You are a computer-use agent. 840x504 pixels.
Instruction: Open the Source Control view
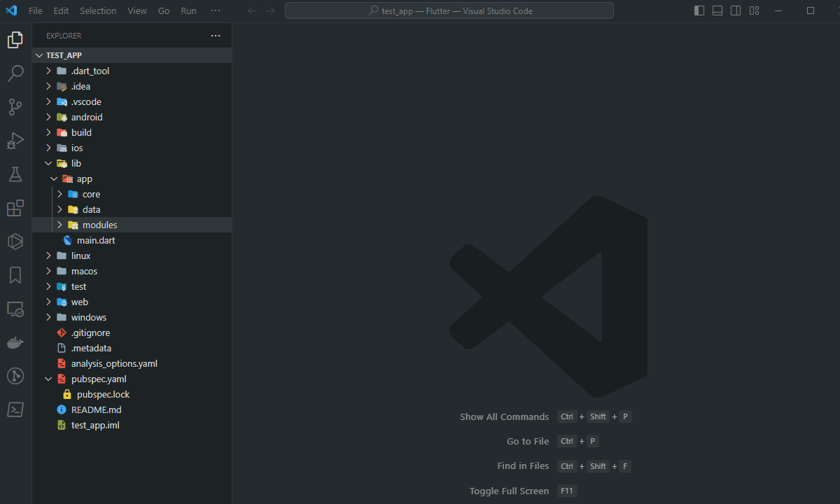point(15,107)
